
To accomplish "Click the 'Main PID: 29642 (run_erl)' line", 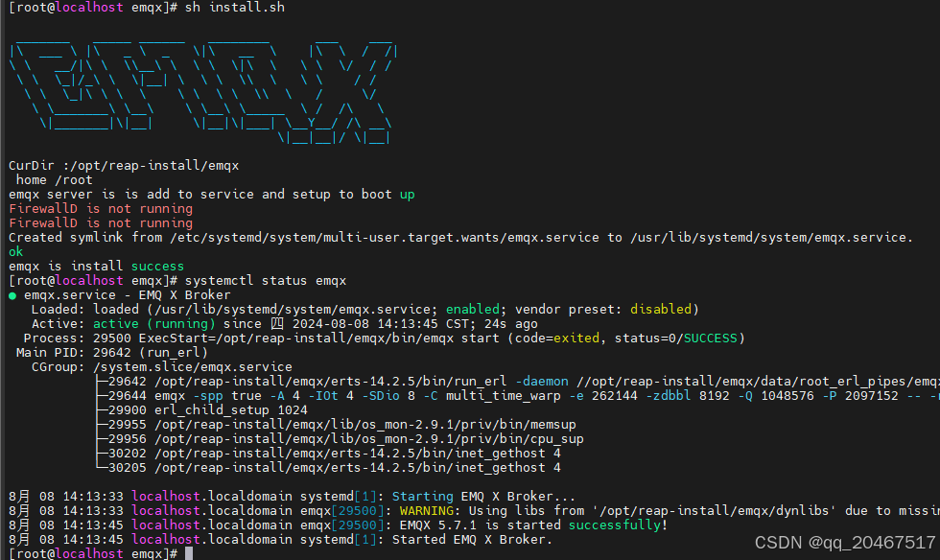I will tap(112, 353).
